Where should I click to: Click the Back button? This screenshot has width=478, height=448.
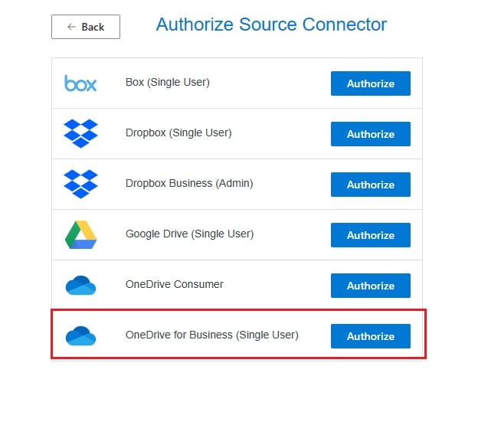86,27
